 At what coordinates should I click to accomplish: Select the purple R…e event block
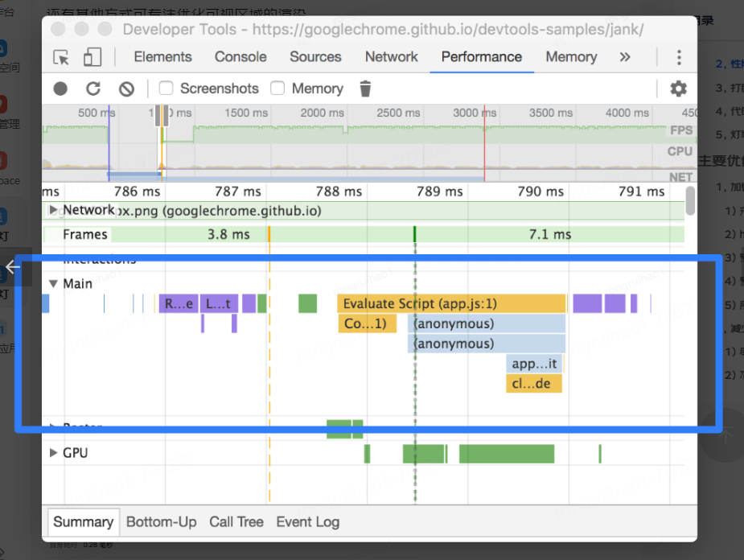pos(179,303)
